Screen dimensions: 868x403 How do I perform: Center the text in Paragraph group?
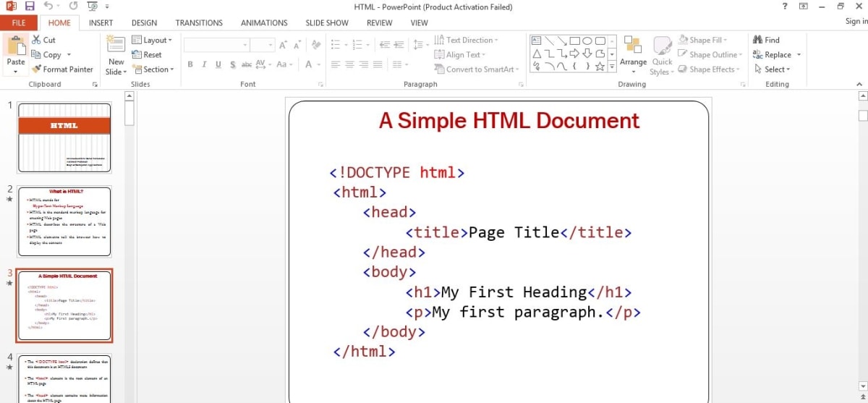click(350, 64)
